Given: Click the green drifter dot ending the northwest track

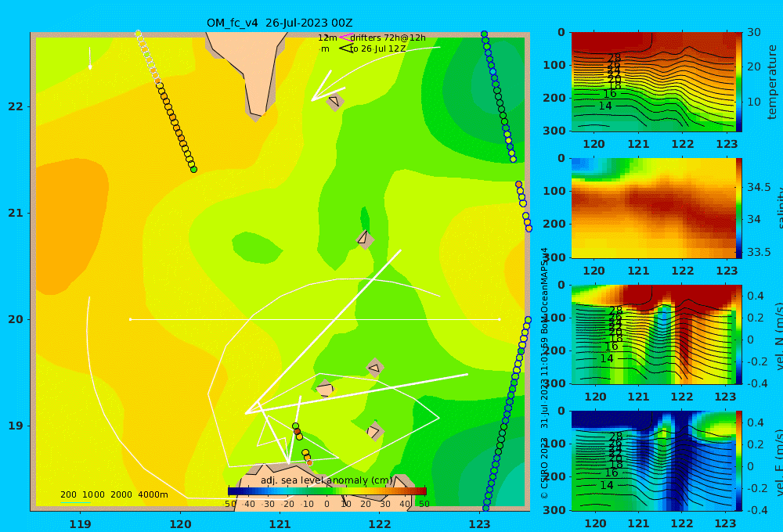Looking at the screenshot, I should coord(193,170).
